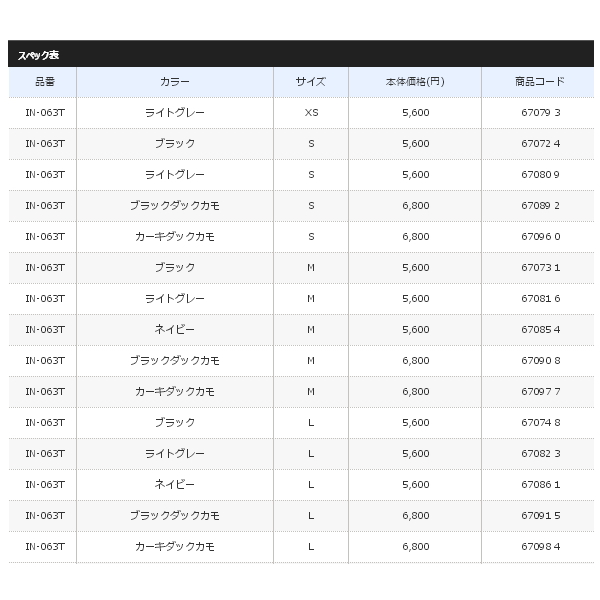Select product code 67097 7

click(541, 391)
